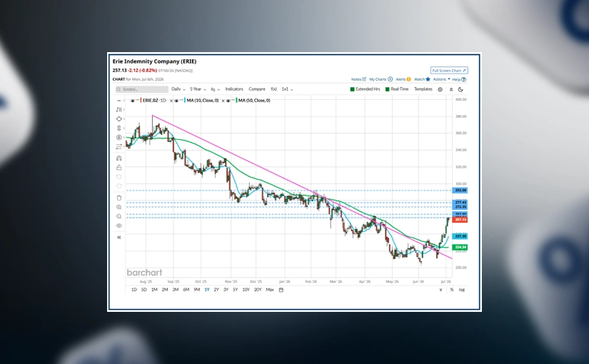This screenshot has width=589, height=364.
Task: Open the horizontal lines measurement tool
Action: point(119,146)
